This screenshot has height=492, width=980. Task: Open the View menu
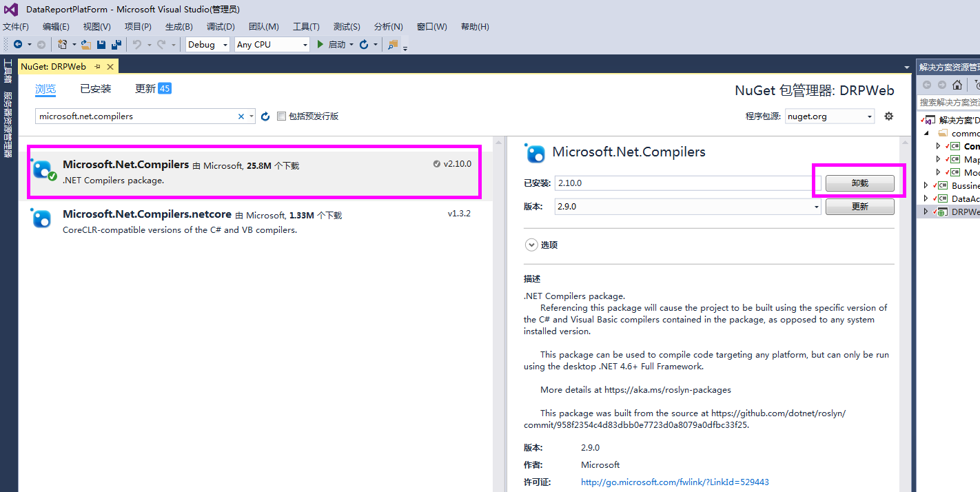tap(96, 26)
